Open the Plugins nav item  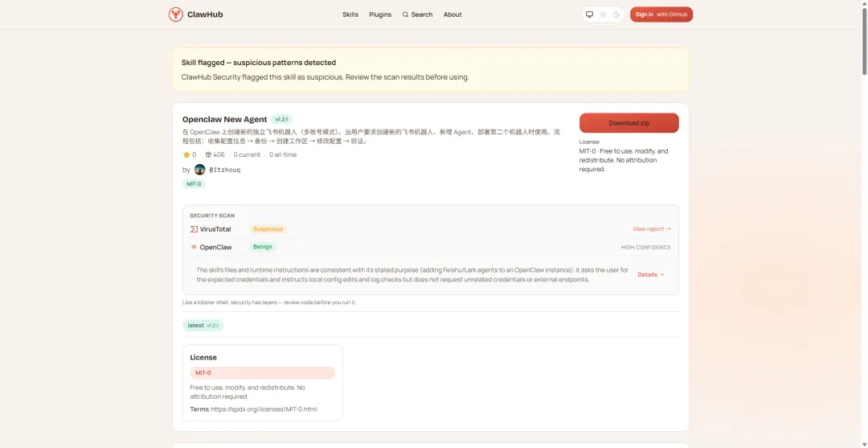click(x=380, y=14)
